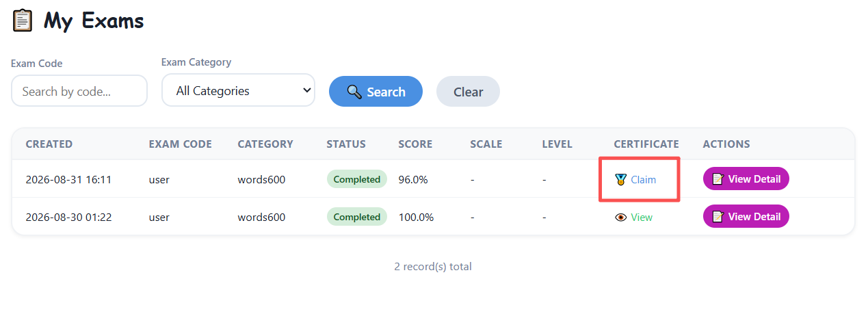Viewport: 868px width, 329px height.
Task: Click the clipboard icon beside My Exams
Action: tap(23, 21)
